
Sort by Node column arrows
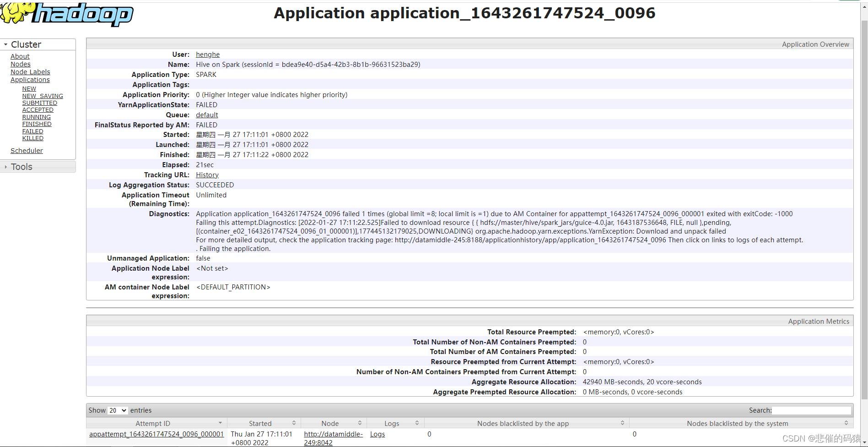[360, 423]
